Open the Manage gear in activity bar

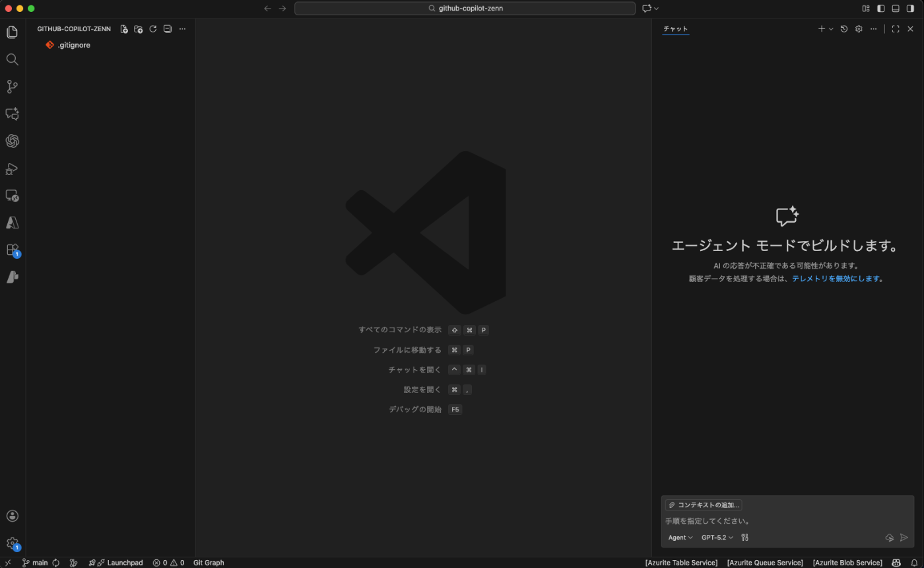point(12,544)
